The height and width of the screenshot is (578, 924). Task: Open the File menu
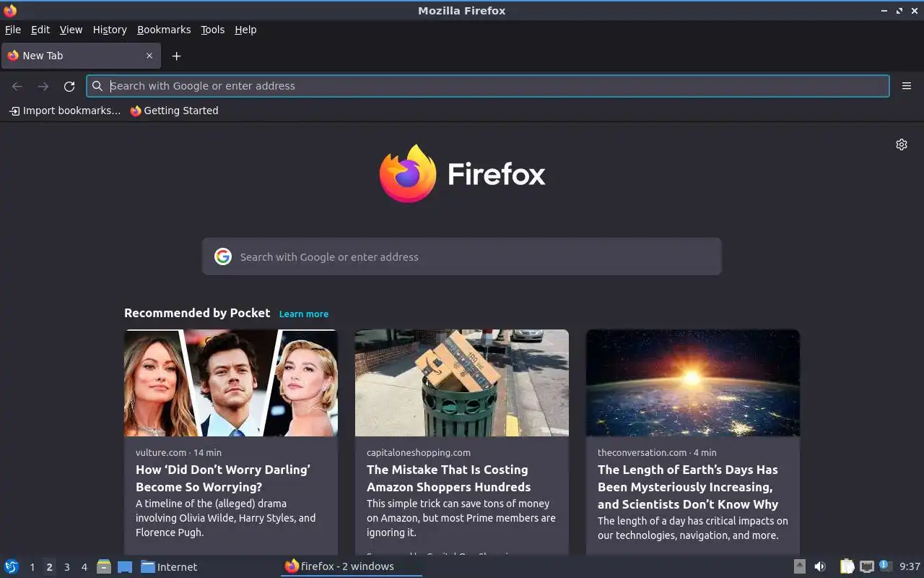click(13, 30)
